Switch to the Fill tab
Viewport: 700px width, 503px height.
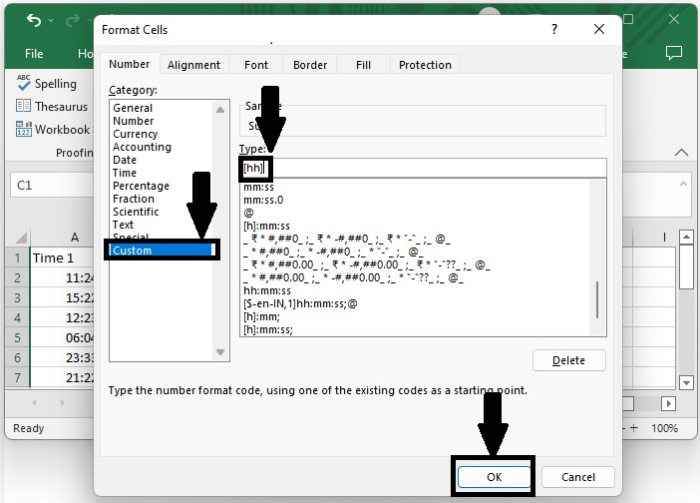(x=363, y=65)
